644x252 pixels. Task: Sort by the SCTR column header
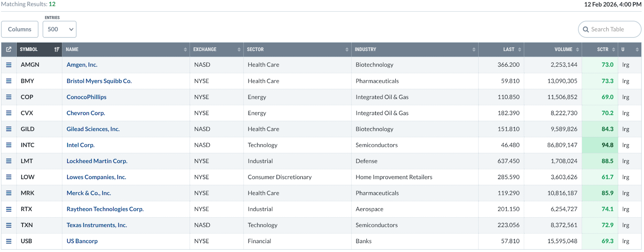coord(603,50)
